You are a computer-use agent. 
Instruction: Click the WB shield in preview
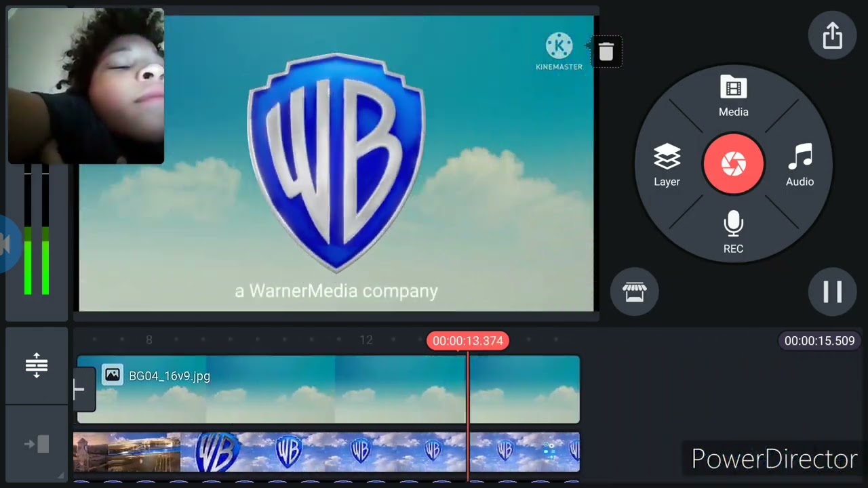[336, 163]
